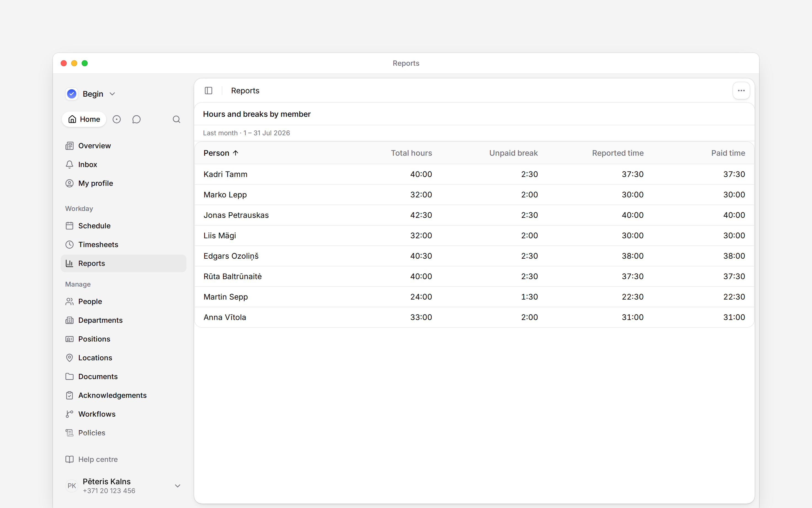This screenshot has height=508, width=812.
Task: Click the Reports breadcrumb title
Action: click(245, 91)
